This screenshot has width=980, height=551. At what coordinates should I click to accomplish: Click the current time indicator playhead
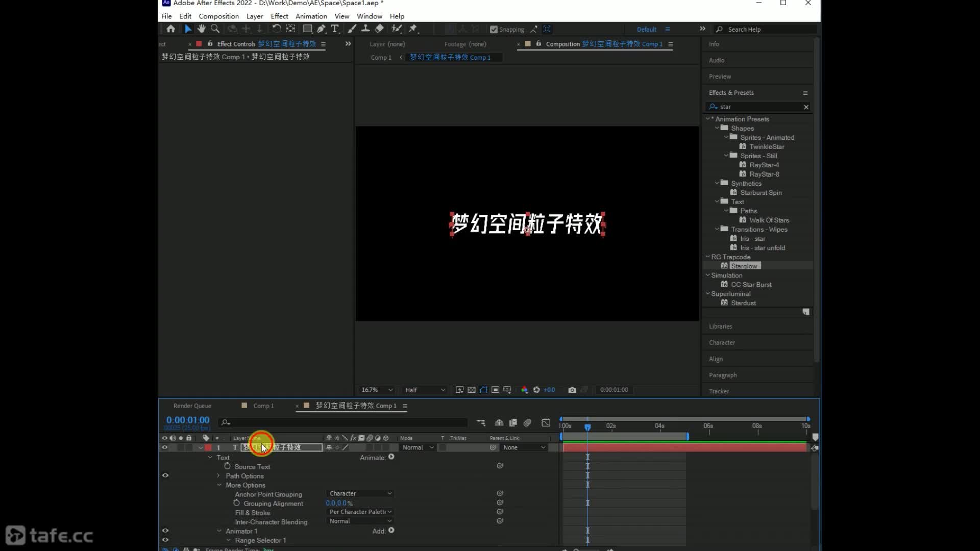pos(587,427)
